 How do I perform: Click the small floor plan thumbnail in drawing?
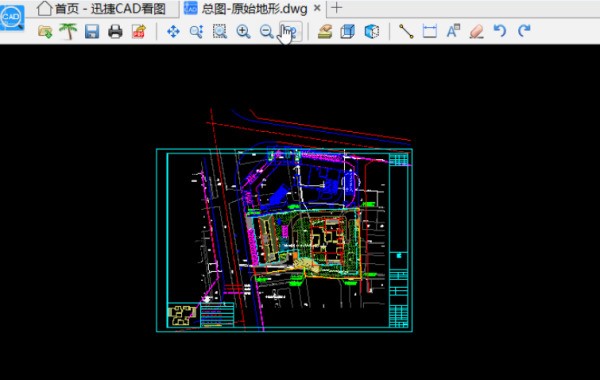pyautogui.click(x=183, y=315)
